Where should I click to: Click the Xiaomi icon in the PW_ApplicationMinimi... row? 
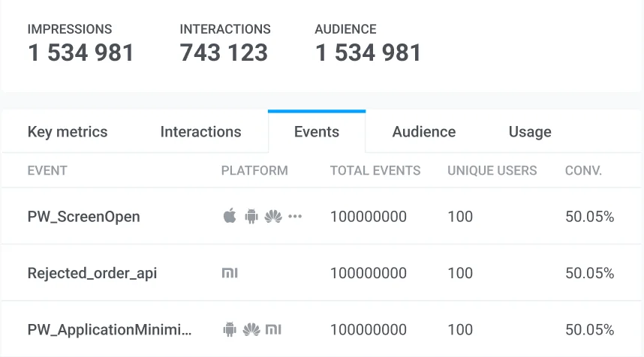[x=274, y=329]
